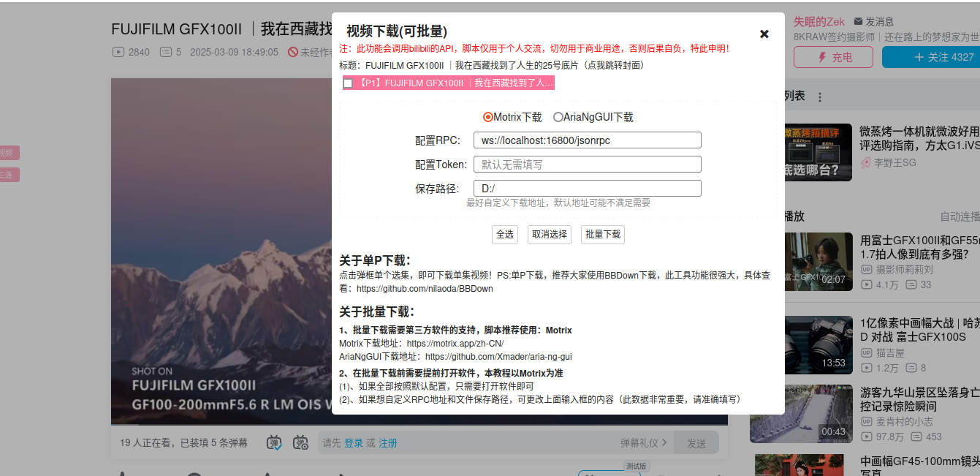The width and height of the screenshot is (980, 476).
Task: Edit the 保存路径 save path field
Action: pos(588,189)
